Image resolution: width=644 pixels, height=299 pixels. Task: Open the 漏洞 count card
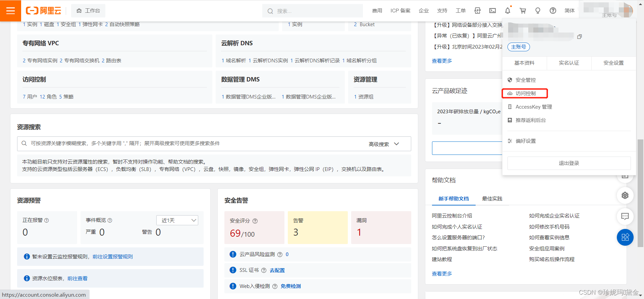381,228
